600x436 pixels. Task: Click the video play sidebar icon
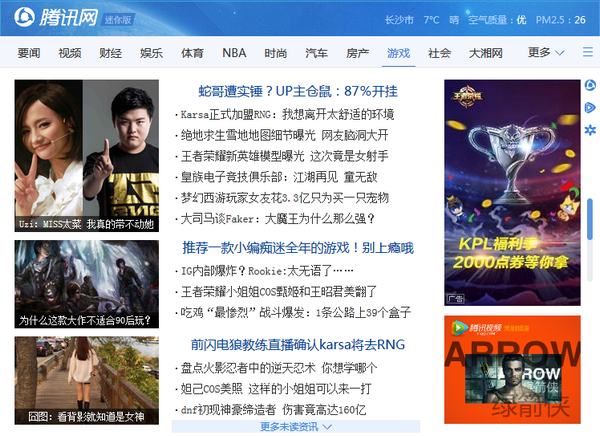(x=590, y=108)
